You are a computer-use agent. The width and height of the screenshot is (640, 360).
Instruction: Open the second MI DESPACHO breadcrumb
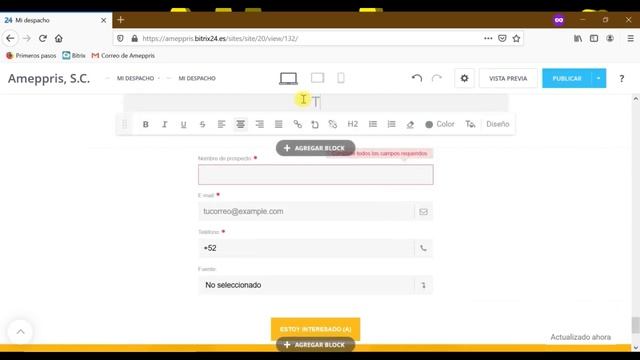pos(197,78)
